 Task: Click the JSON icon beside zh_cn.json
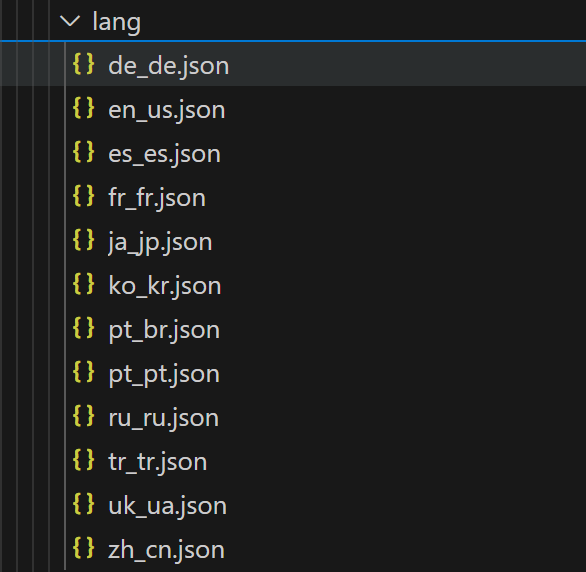click(x=83, y=548)
